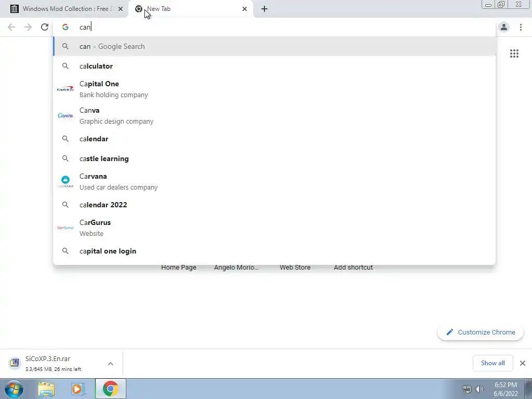
Task: Choose the CarGurus website suggestion
Action: coord(274,228)
